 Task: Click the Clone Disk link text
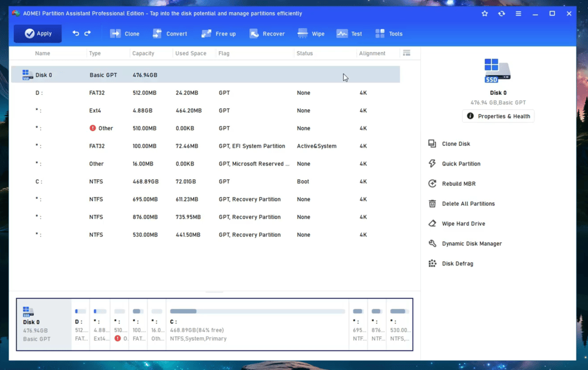click(x=455, y=144)
